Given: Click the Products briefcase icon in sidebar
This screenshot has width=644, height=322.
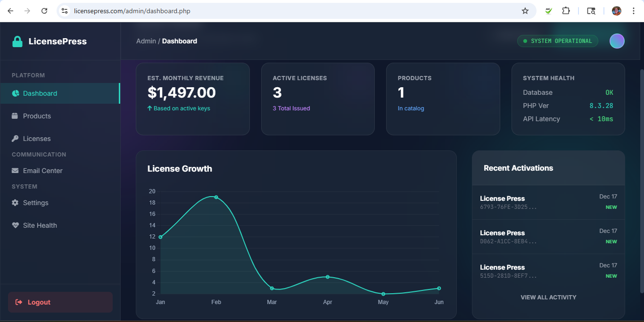Looking at the screenshot, I should click(x=16, y=116).
